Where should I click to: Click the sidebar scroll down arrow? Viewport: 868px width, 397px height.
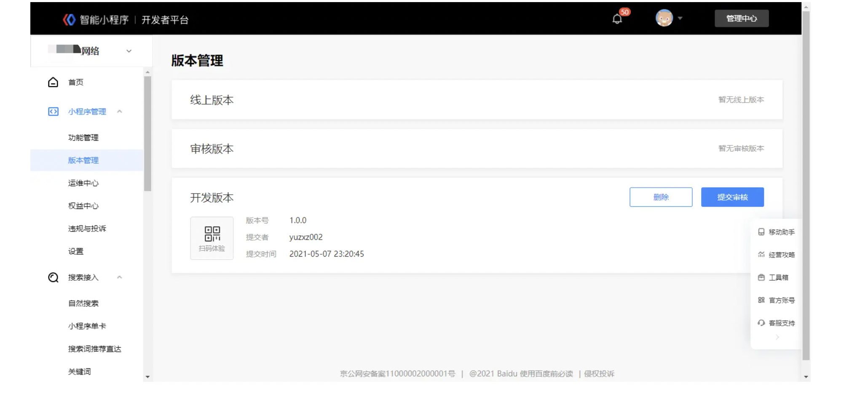click(147, 377)
